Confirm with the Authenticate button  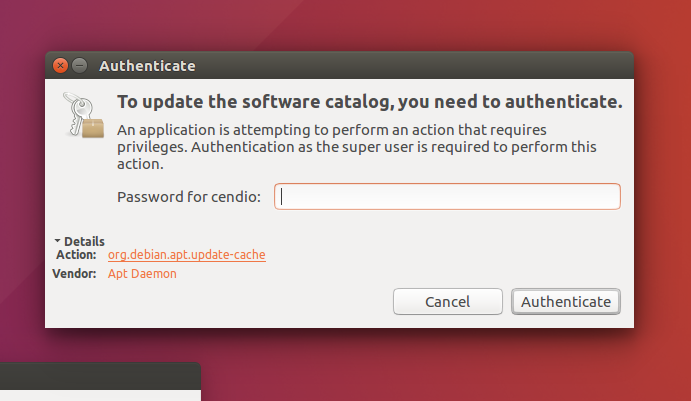point(566,301)
